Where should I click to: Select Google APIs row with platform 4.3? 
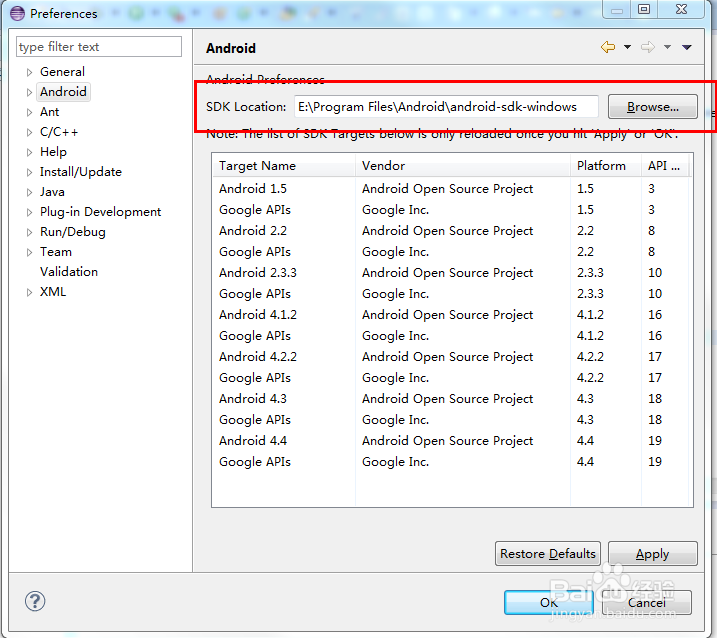click(450, 420)
